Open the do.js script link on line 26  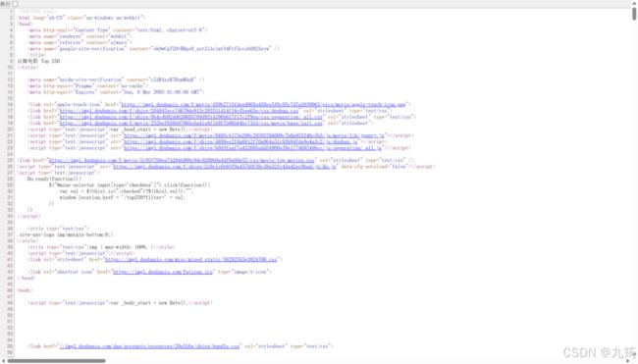click(x=225, y=167)
